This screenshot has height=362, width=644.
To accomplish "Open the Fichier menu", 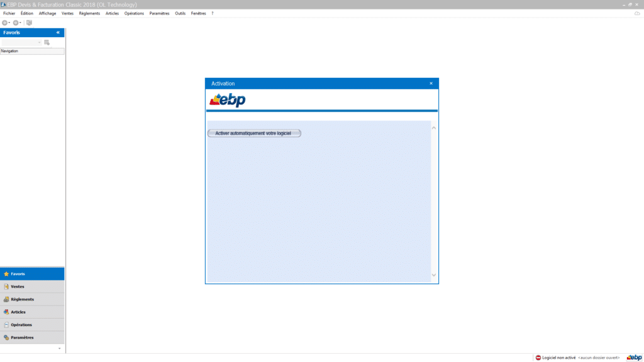I will coord(9,14).
